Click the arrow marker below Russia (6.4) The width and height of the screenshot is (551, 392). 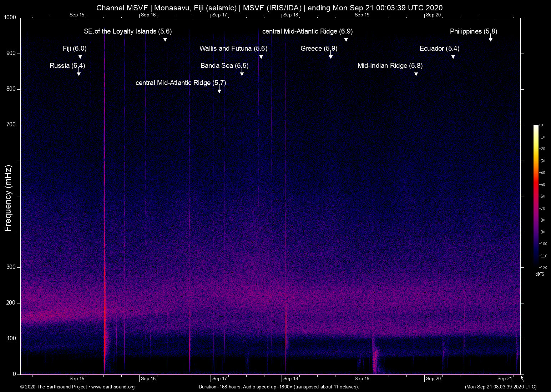coord(79,73)
